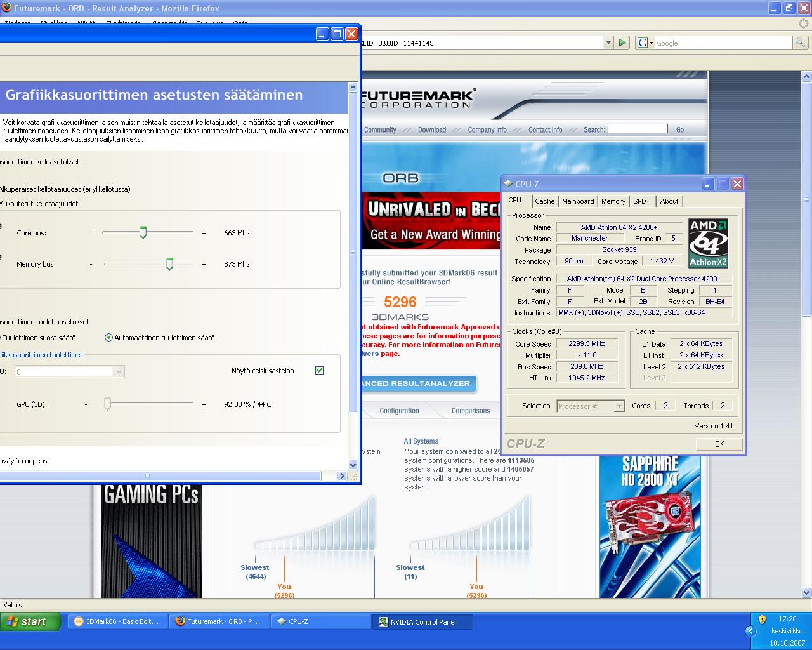Click the Advanced ResultAnalyzer button
812x650 pixels.
click(419, 383)
